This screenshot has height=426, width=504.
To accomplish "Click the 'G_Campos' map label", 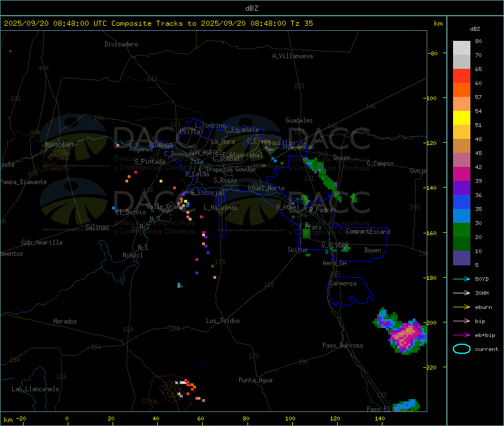I will (380, 163).
